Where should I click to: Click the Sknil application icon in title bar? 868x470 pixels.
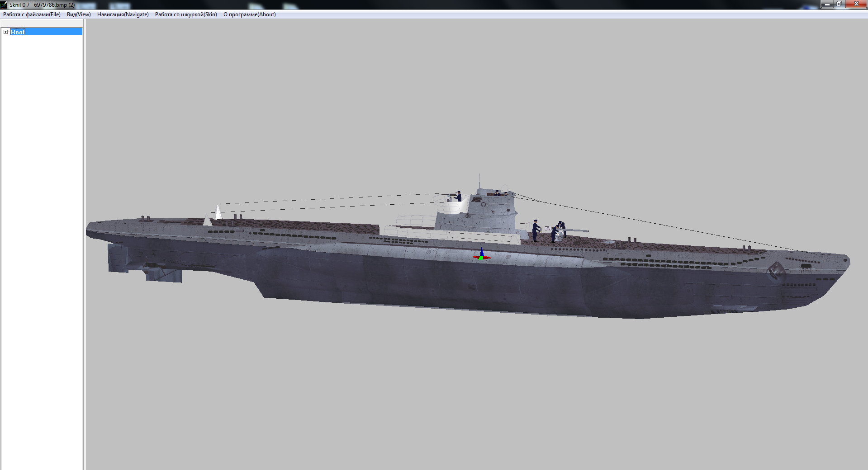[4, 5]
